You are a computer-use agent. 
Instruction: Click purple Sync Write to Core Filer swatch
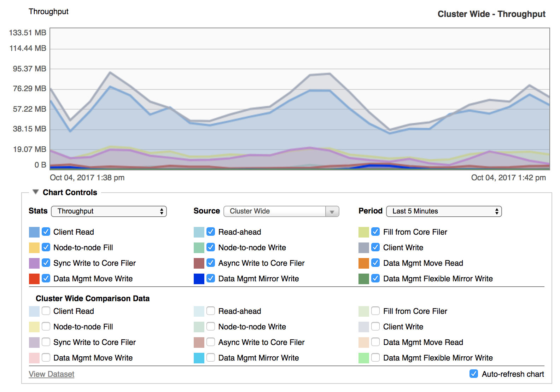(34, 263)
